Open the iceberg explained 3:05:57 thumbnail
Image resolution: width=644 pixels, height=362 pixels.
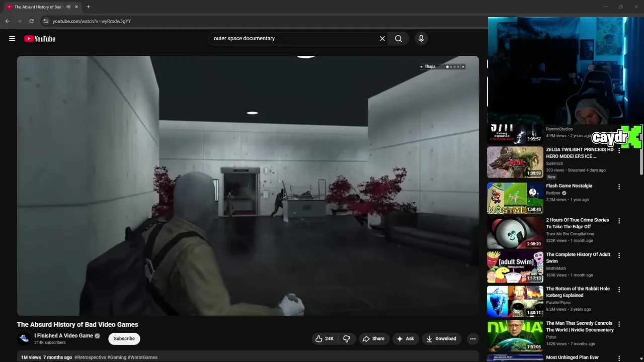(515, 134)
